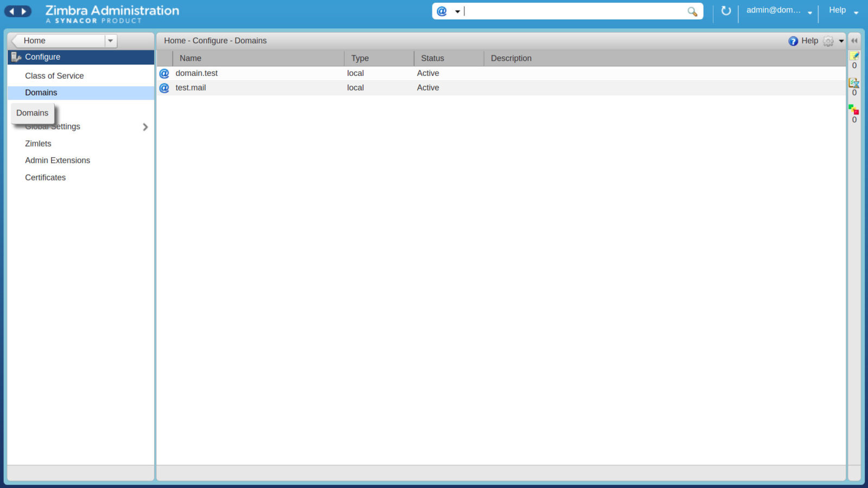Open the Zimlets section
Screen dimensions: 868x488
click(38, 143)
